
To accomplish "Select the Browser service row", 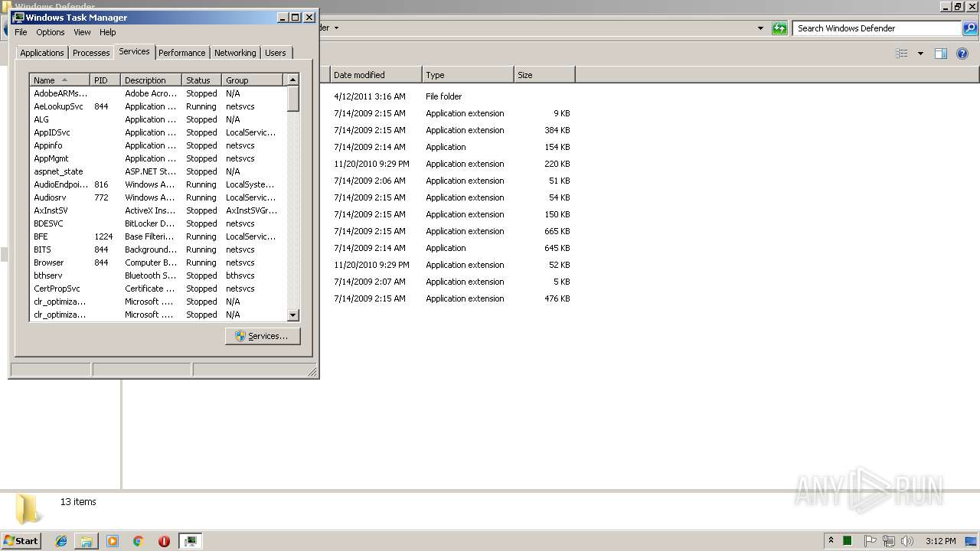I will point(158,262).
